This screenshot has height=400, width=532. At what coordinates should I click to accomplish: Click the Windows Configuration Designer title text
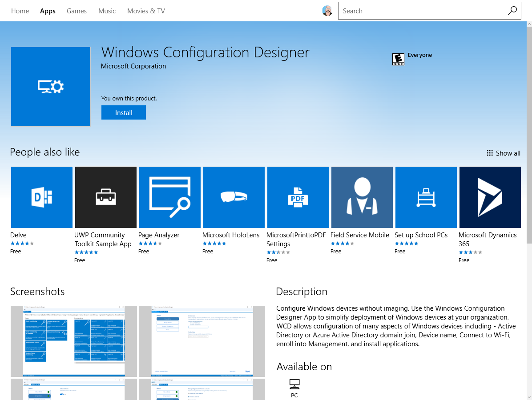pyautogui.click(x=205, y=52)
